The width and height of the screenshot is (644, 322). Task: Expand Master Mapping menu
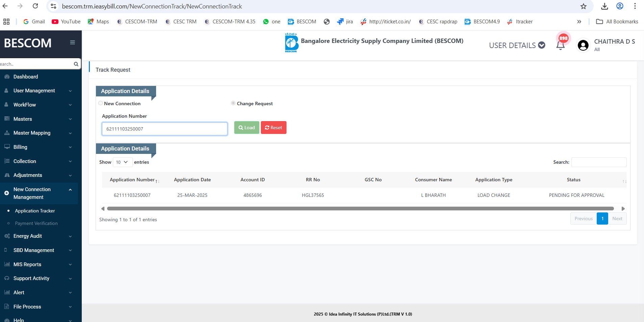tap(39, 133)
